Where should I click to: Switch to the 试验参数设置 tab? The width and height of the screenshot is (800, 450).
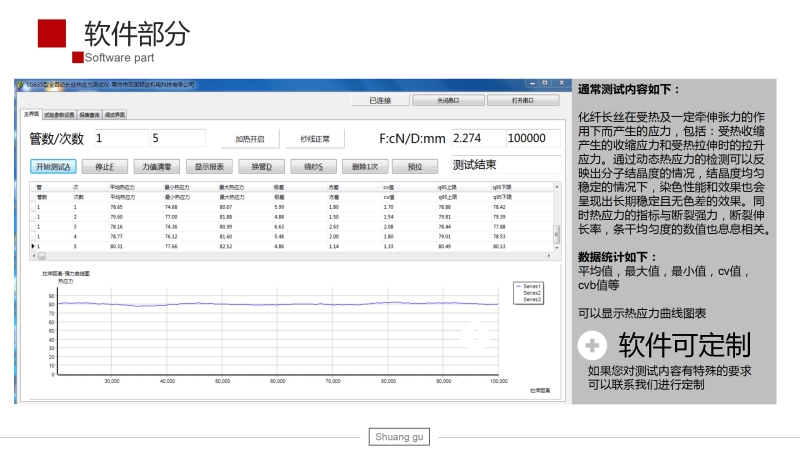tap(58, 114)
